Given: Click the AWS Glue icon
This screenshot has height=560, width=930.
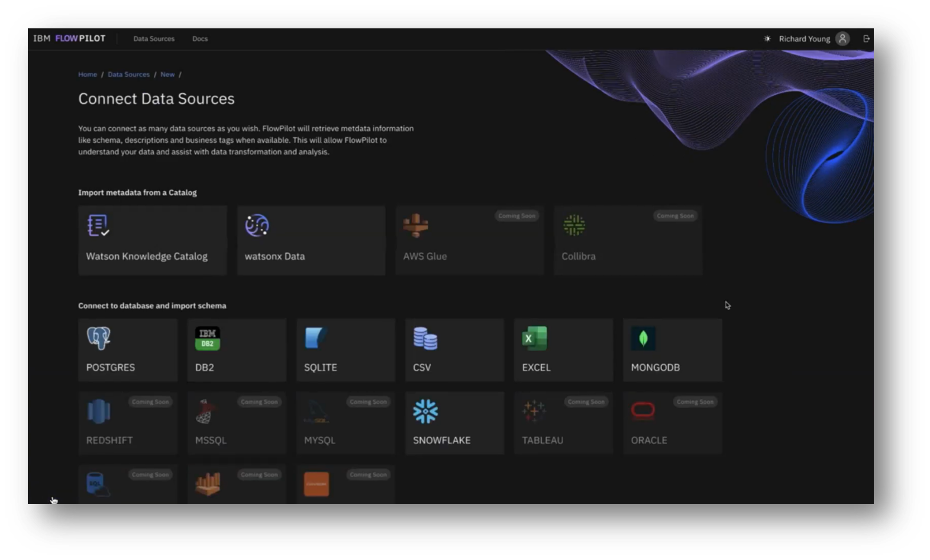Looking at the screenshot, I should tap(415, 225).
